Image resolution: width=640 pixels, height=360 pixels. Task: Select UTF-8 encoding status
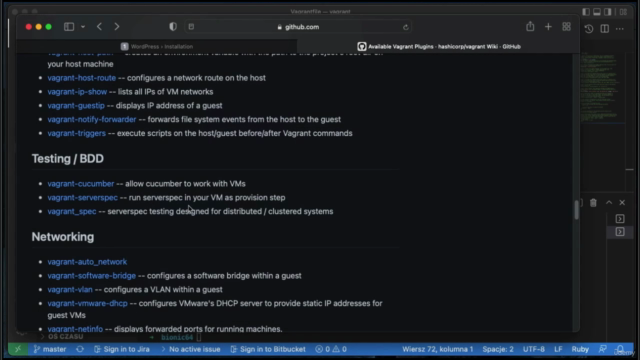[x=533, y=349]
